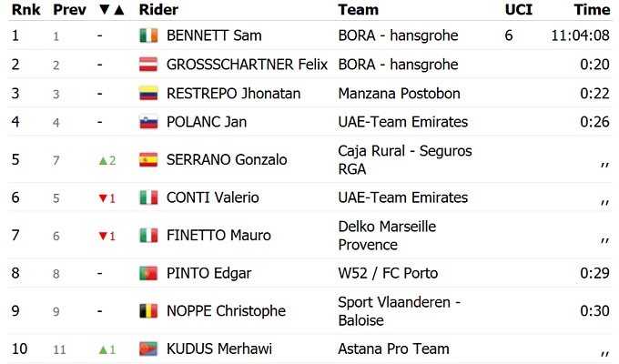Sort by the UCI column header
This screenshot has width=619, height=364.
click(x=518, y=10)
